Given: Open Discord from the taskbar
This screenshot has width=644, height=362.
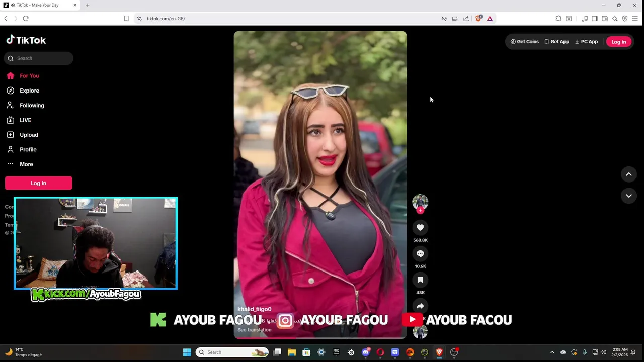Looking at the screenshot, I should pyautogui.click(x=366, y=352).
